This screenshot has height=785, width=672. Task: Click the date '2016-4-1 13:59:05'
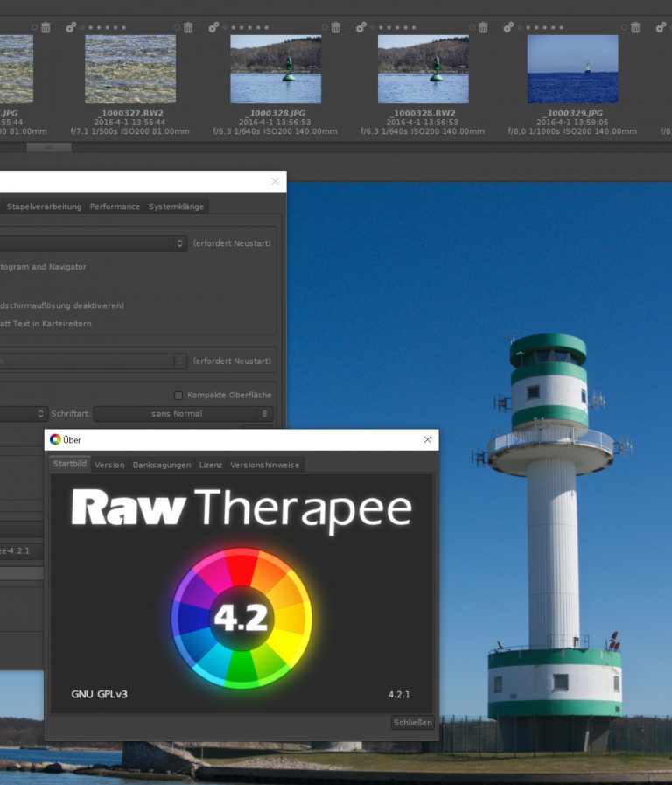(572, 123)
